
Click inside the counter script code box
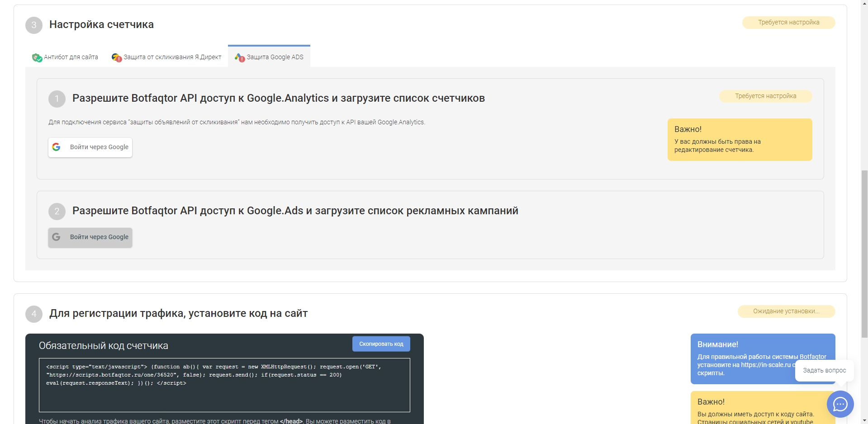pos(224,385)
